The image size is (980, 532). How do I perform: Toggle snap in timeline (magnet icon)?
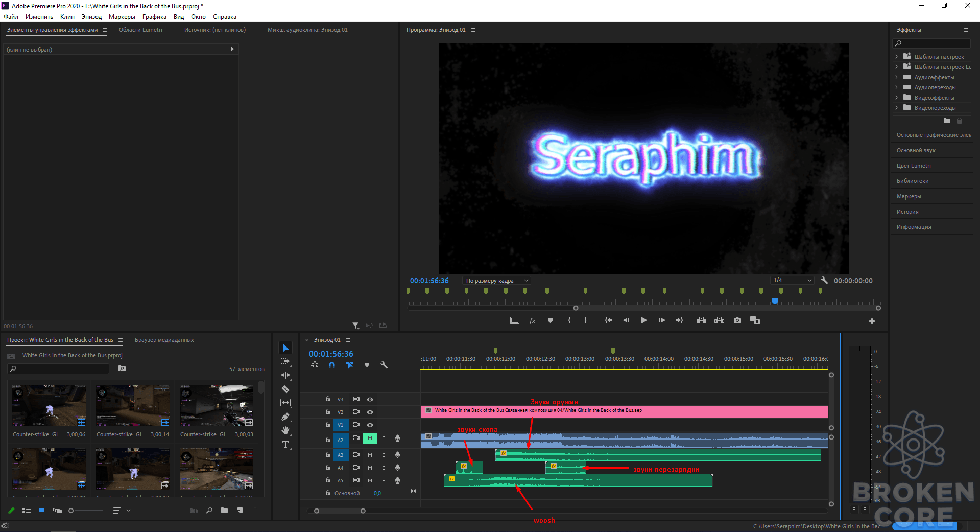click(x=332, y=365)
